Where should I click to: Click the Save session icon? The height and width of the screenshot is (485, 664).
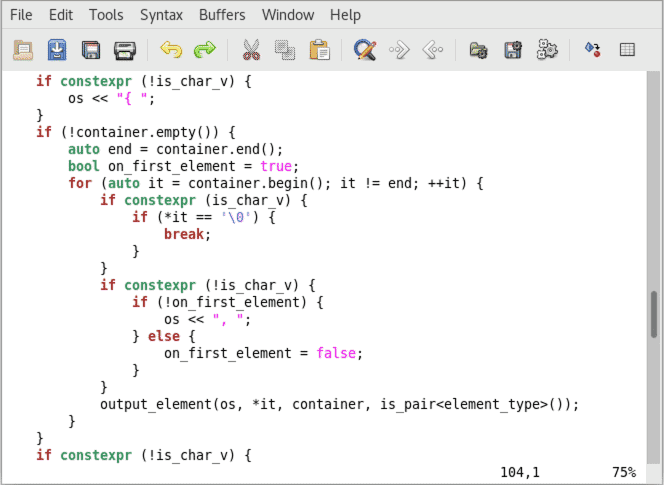coord(513,49)
